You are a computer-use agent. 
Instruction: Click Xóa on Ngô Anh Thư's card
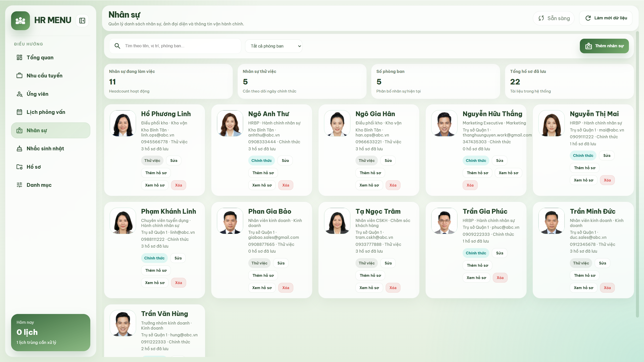tap(286, 185)
